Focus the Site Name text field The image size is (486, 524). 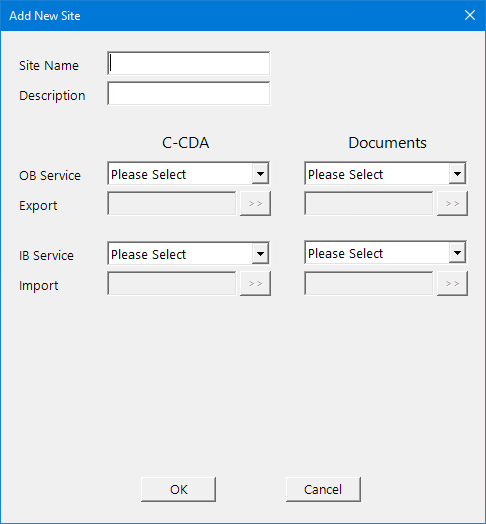coord(189,63)
